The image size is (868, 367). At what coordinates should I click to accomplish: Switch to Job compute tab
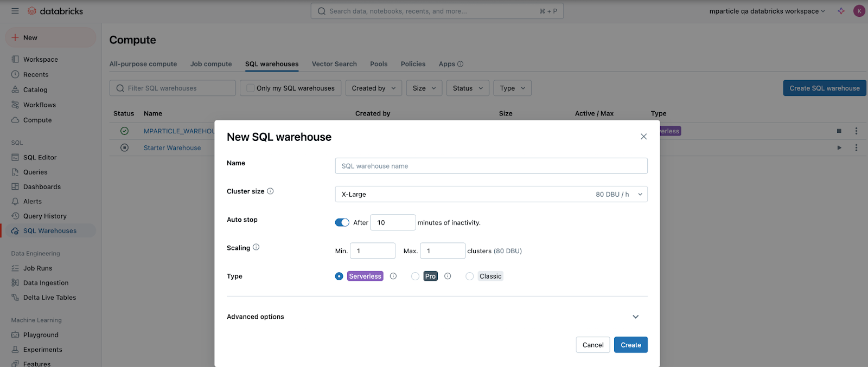pyautogui.click(x=211, y=64)
